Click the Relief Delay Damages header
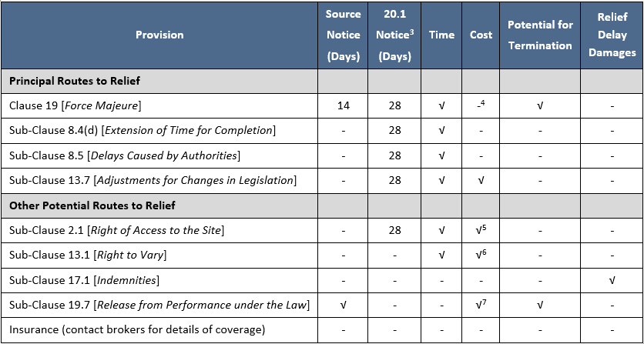 point(612,35)
